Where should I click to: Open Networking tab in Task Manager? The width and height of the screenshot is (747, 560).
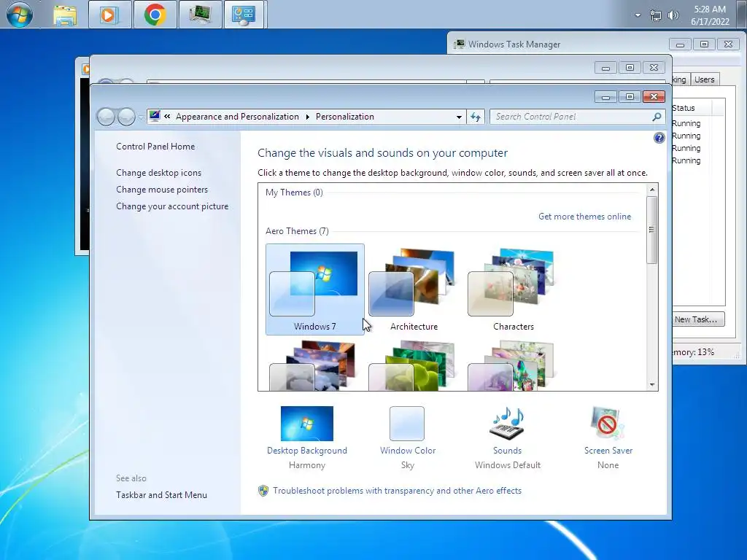pyautogui.click(x=679, y=79)
